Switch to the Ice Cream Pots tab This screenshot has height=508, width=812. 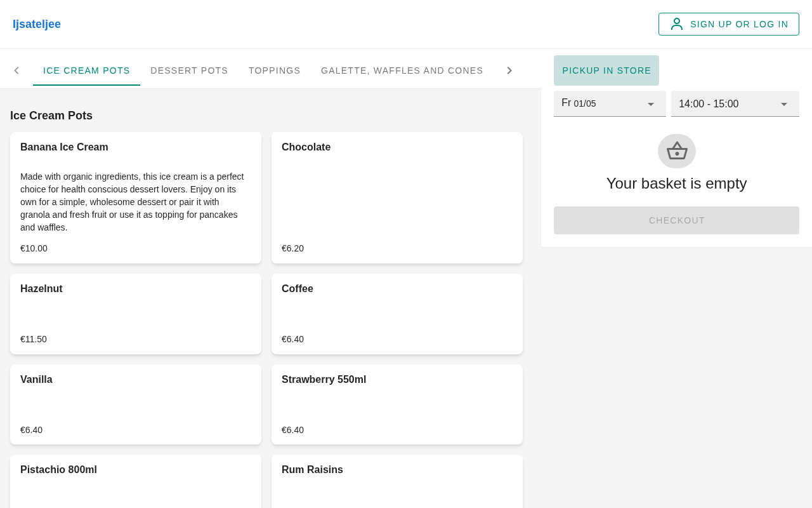(x=86, y=70)
